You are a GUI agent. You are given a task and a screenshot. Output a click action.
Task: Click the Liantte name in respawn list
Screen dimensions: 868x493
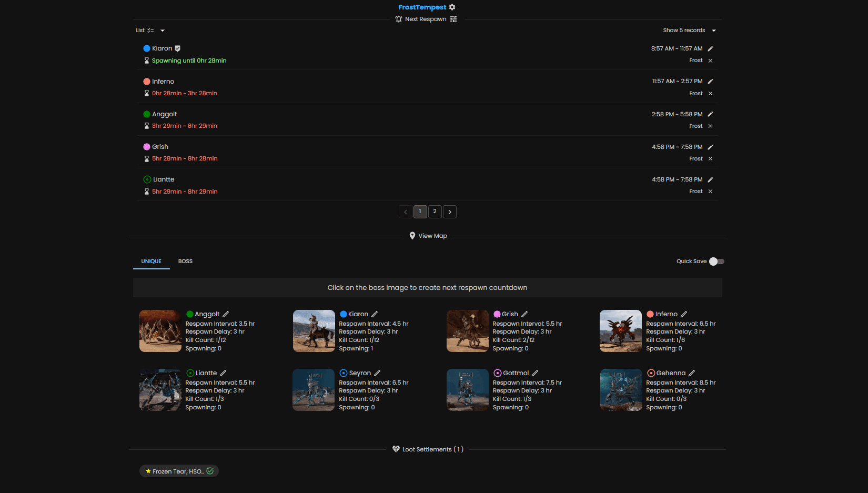[164, 179]
